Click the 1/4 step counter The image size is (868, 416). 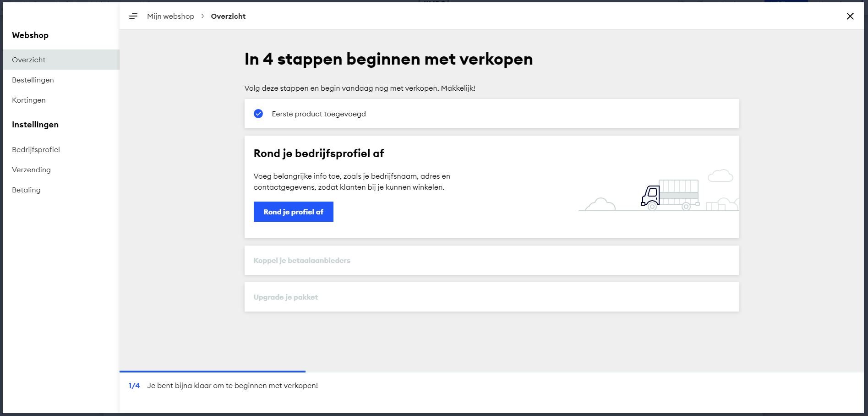(134, 386)
